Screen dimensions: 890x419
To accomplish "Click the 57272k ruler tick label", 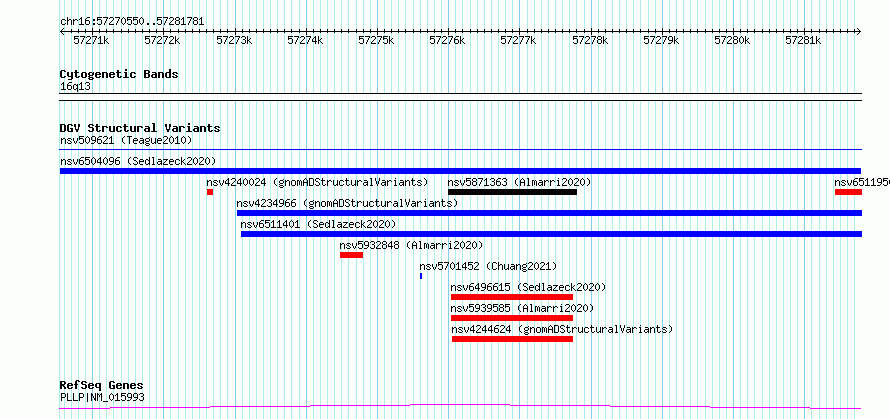I will pyautogui.click(x=162, y=40).
